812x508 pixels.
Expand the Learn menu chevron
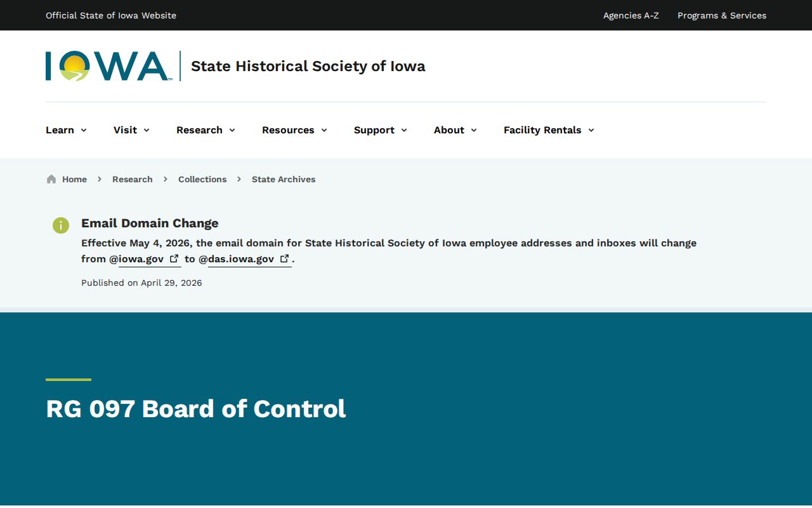click(84, 130)
